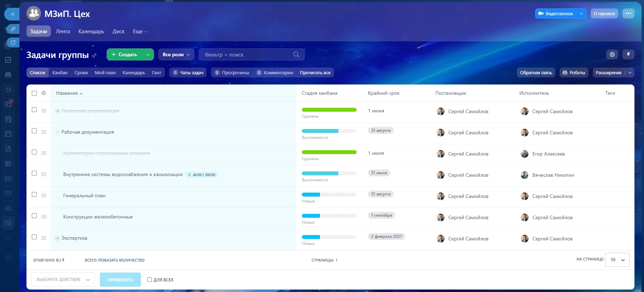Image resolution: width=644 pixels, height=292 pixels.
Task: Expand the Экспертиза subtasks
Action: (58, 238)
